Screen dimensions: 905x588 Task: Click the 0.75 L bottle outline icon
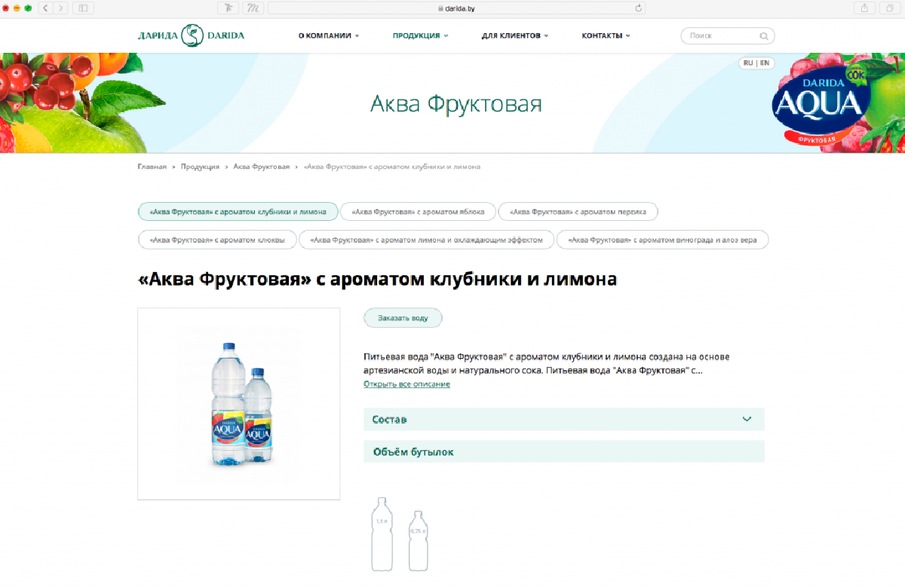tap(418, 540)
